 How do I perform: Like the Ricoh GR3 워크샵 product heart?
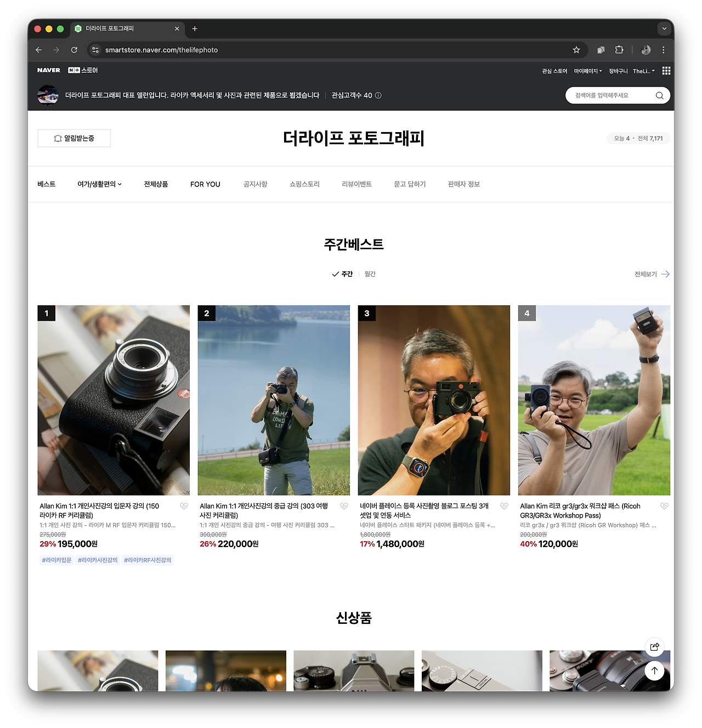coord(664,506)
